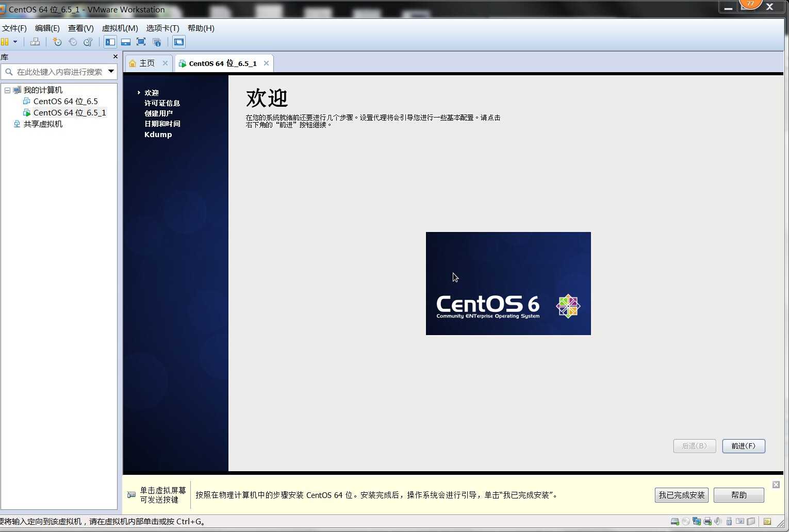Select 共享虚拟机 in library tree
Viewport: 789px width, 532px height.
tap(43, 124)
